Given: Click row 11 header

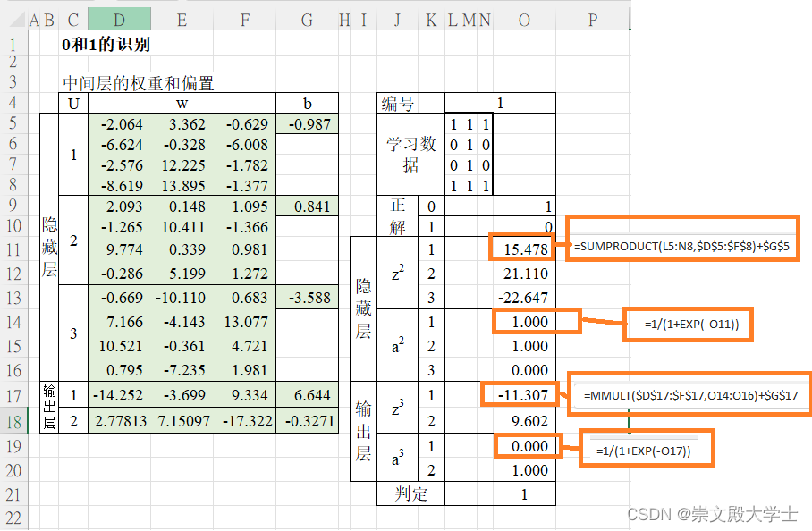Looking at the screenshot, I should click(13, 249).
